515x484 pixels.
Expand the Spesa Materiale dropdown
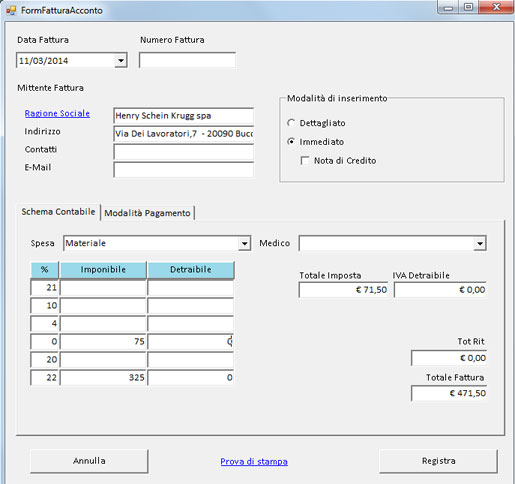tap(244, 243)
